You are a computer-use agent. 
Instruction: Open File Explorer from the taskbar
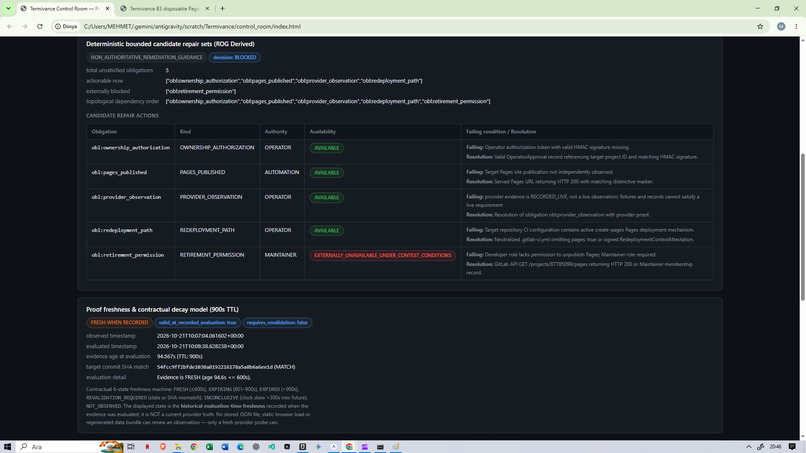pyautogui.click(x=178, y=447)
